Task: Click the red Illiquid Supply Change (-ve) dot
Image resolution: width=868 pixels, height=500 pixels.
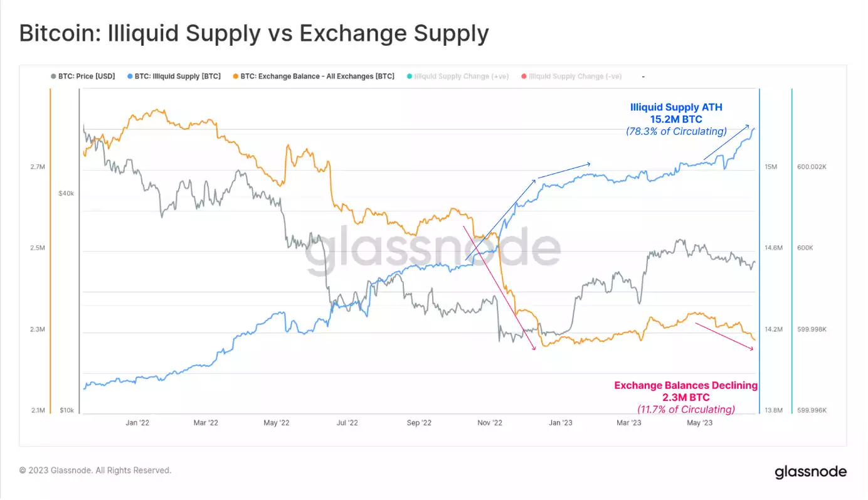Action: (524, 77)
